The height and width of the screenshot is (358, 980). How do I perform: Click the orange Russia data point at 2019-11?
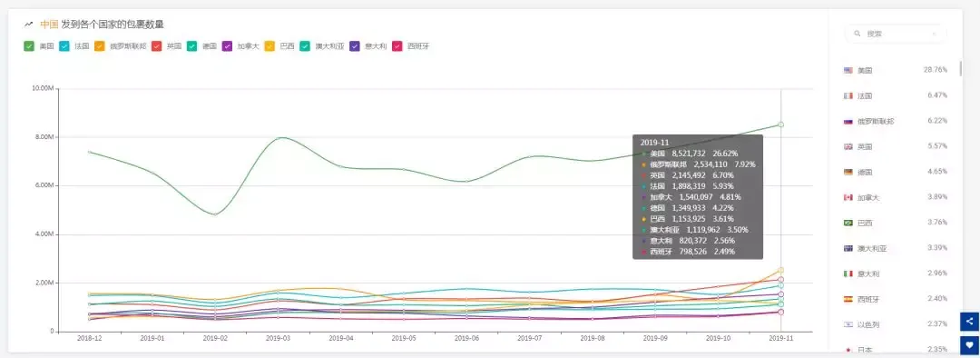coord(780,271)
